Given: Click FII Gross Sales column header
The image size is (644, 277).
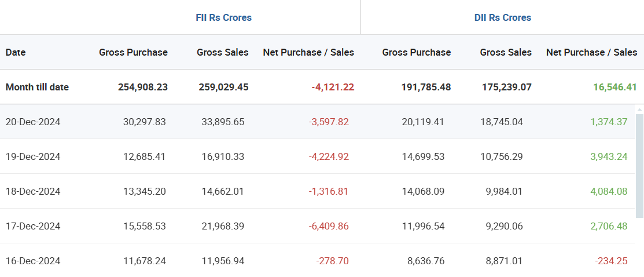Looking at the screenshot, I should click(x=222, y=52).
